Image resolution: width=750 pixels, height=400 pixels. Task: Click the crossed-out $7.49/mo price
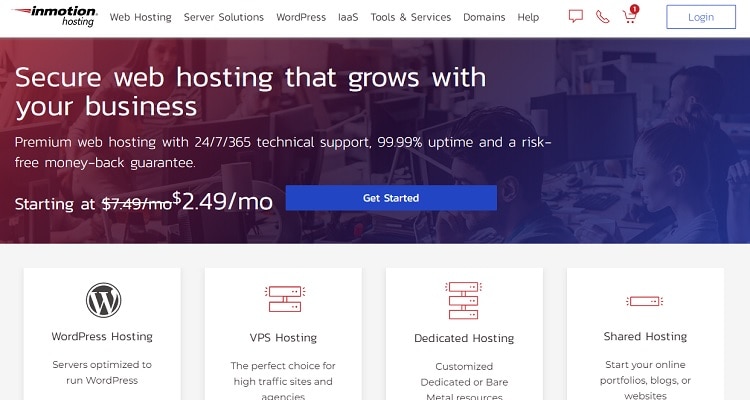point(137,204)
